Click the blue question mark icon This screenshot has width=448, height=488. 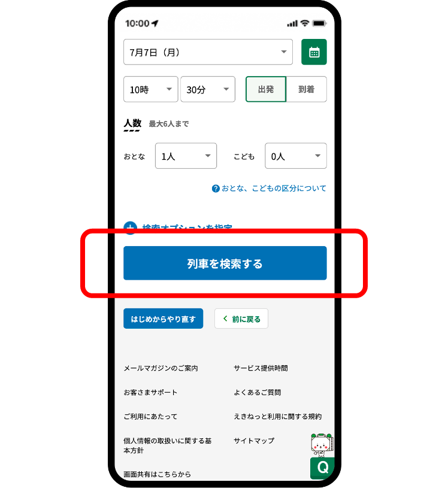(x=216, y=189)
